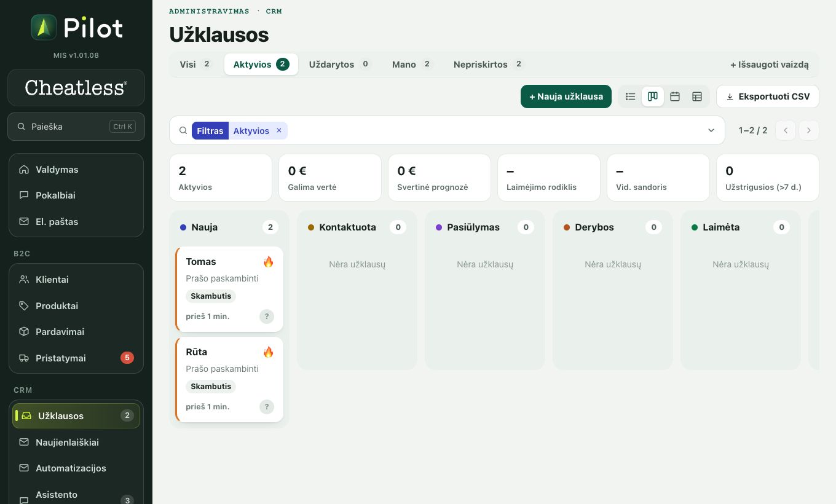Click Išsaugoti vaizdą to save view
Viewport: 836px width, 504px height.
[x=770, y=65]
